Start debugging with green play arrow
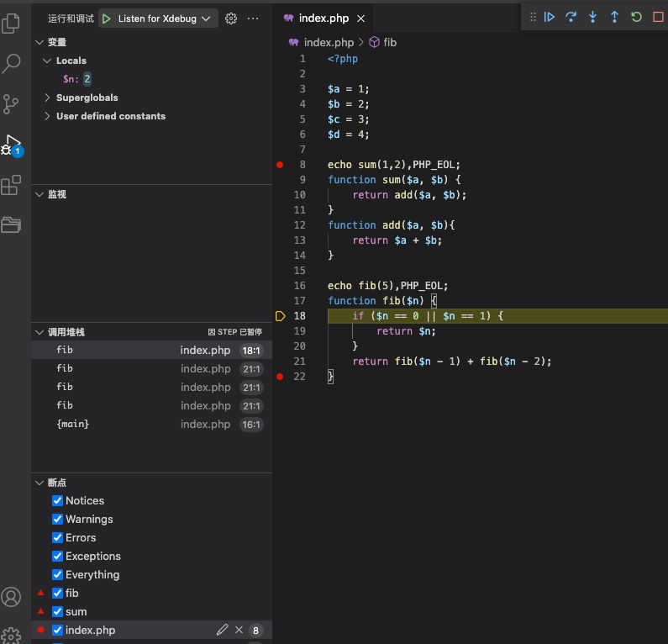This screenshot has width=668, height=644. click(107, 18)
